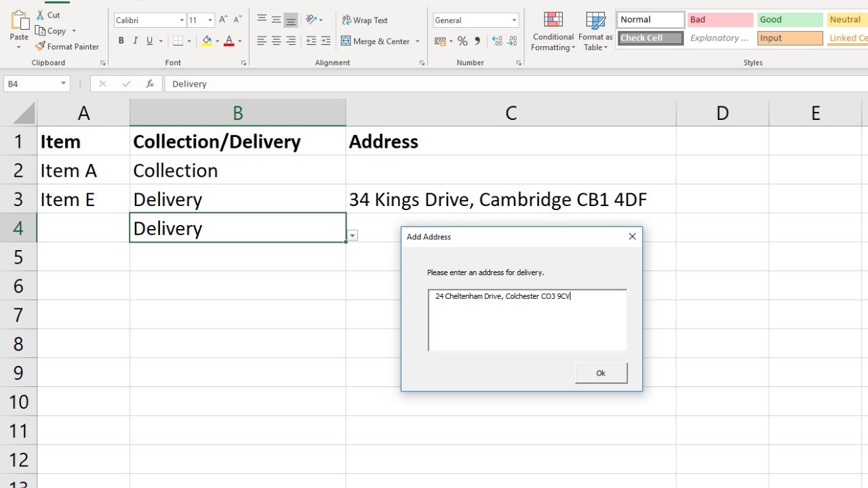Open the text orientation options
The image size is (868, 488).
313,20
